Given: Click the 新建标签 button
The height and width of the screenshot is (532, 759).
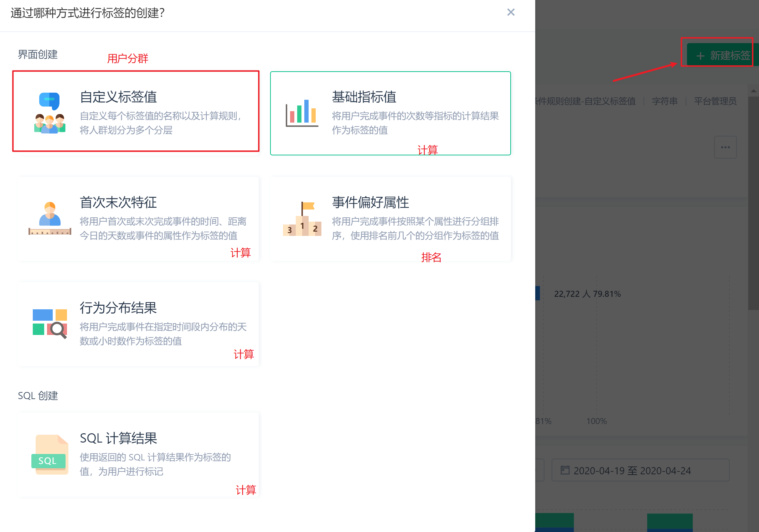Looking at the screenshot, I should pyautogui.click(x=723, y=55).
